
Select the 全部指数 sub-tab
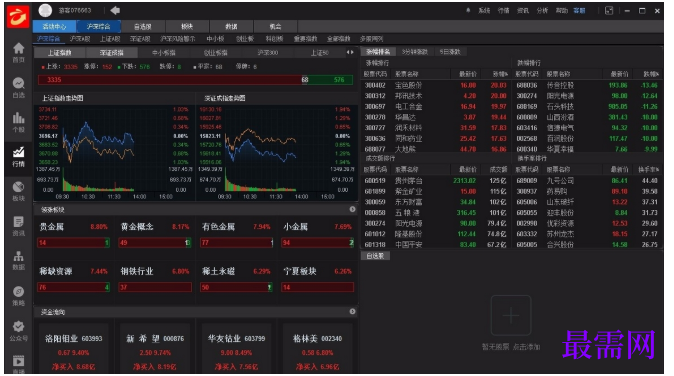339,39
